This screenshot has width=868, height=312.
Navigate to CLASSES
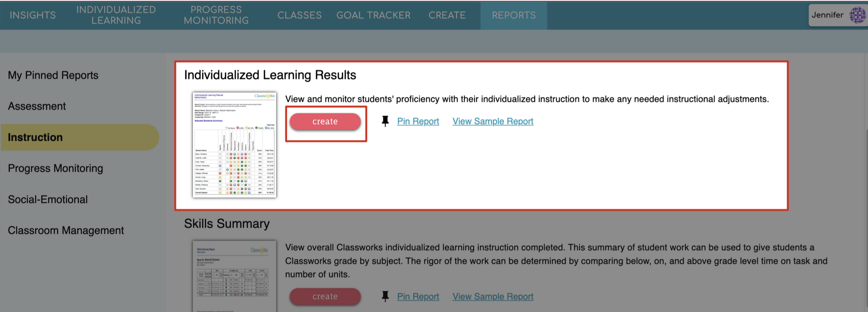tap(299, 15)
